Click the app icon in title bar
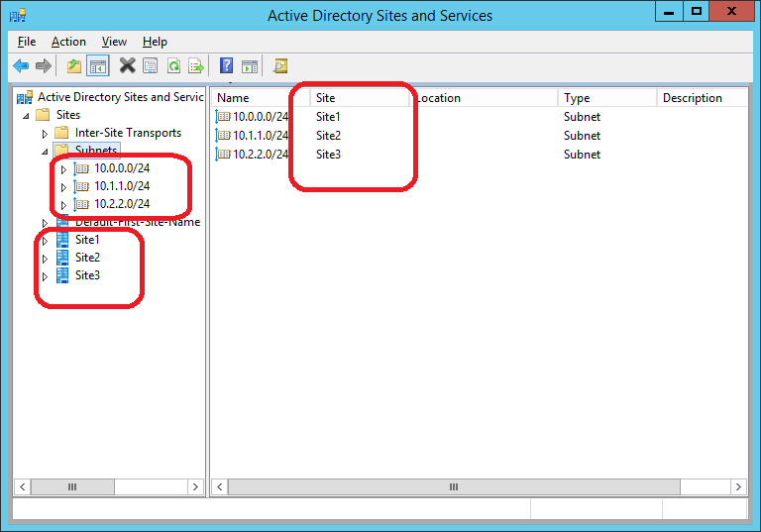This screenshot has width=761, height=532. [18, 16]
